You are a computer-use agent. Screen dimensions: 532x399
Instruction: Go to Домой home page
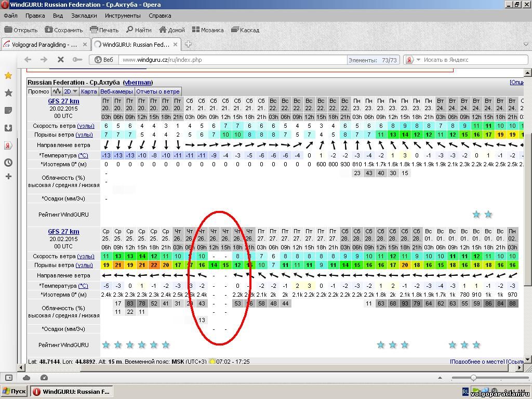tap(172, 30)
